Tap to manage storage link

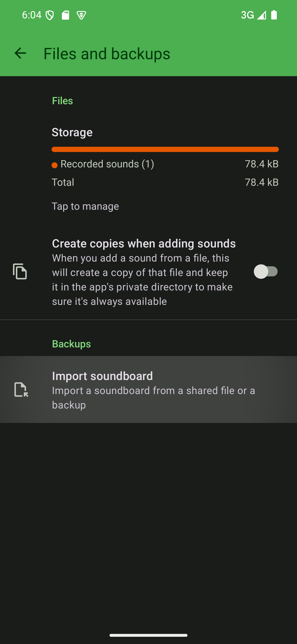85,206
